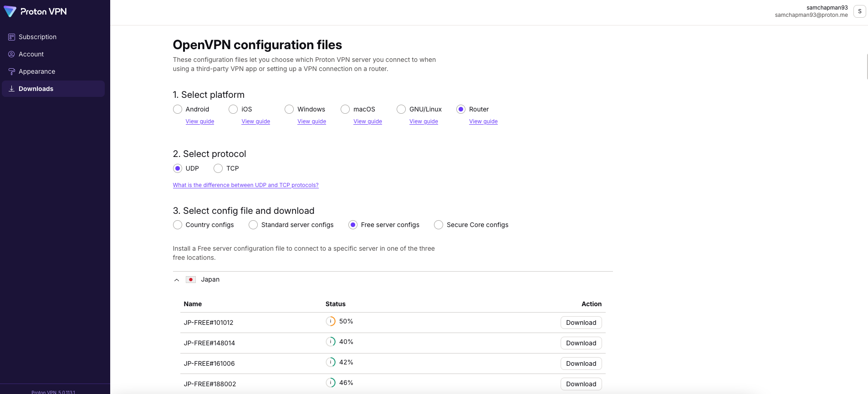Download JP-FREE#148014 config
The height and width of the screenshot is (394, 868).
(581, 343)
